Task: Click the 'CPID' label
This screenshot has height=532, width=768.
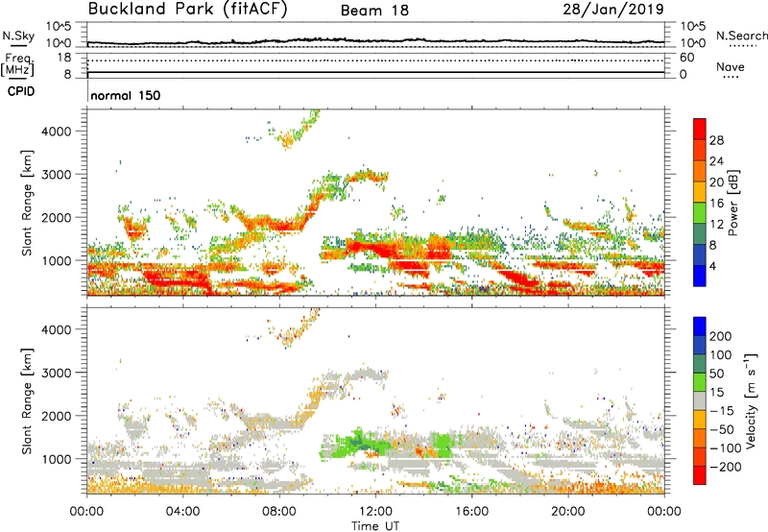Action: [21, 91]
